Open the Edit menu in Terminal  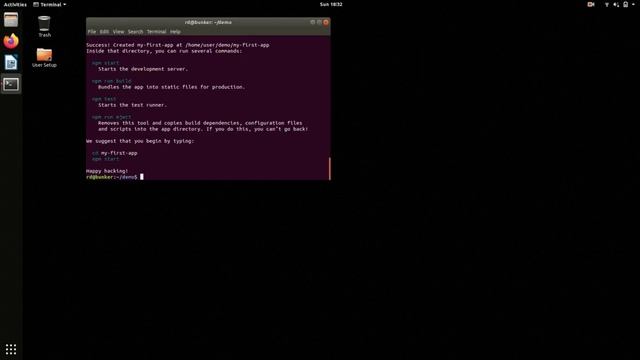click(x=104, y=31)
